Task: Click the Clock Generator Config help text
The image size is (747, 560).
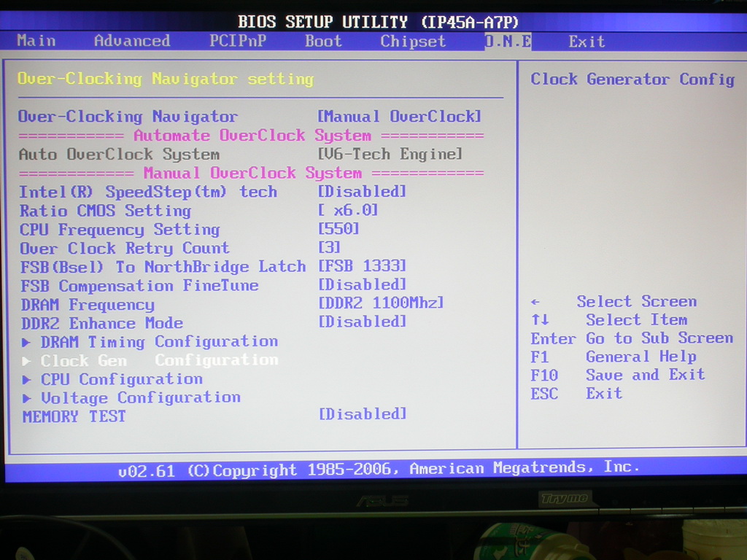Action: 632,79
